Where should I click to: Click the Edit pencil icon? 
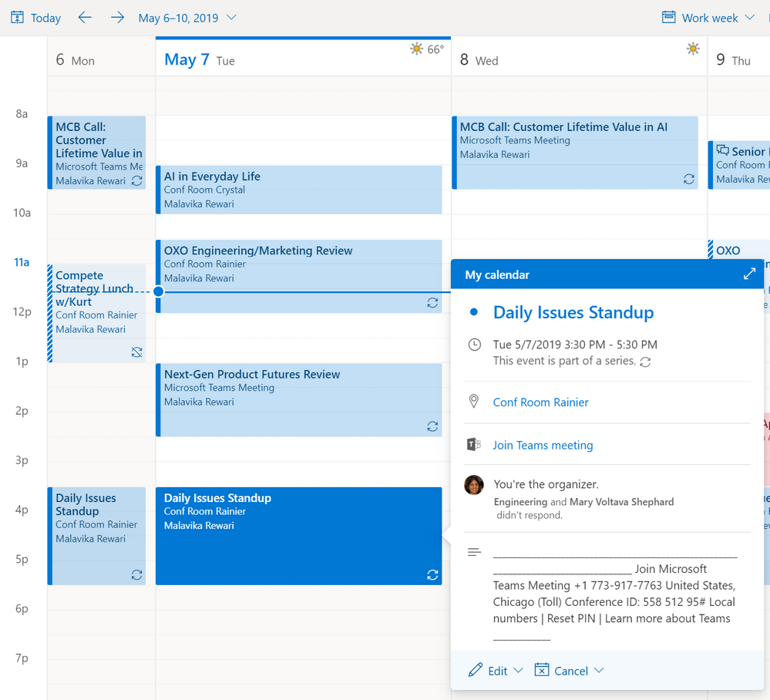475,670
